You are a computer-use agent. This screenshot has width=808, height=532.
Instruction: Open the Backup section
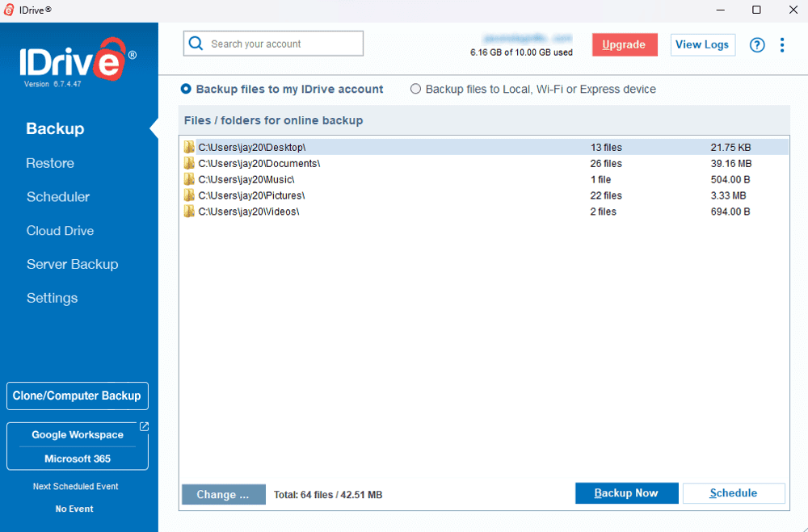(x=55, y=128)
